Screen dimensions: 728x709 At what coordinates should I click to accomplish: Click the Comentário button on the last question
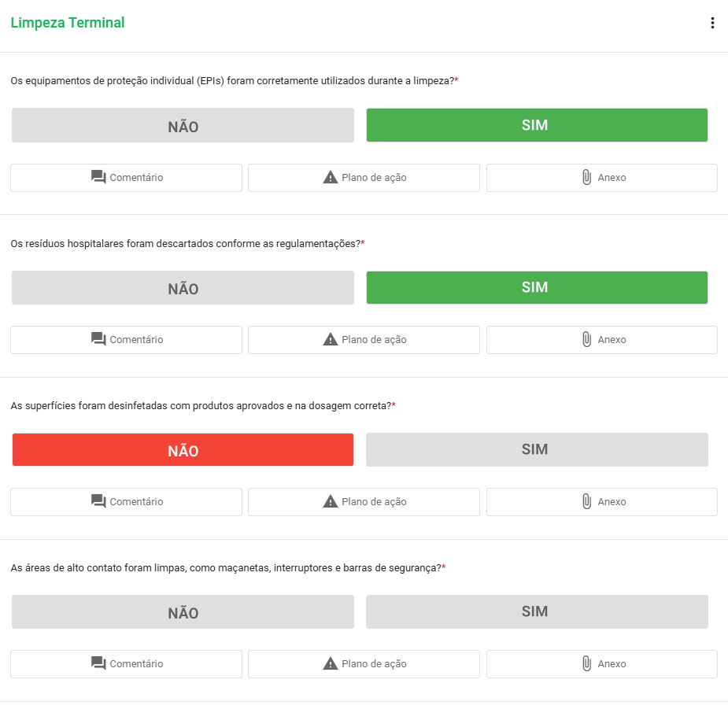(x=126, y=663)
